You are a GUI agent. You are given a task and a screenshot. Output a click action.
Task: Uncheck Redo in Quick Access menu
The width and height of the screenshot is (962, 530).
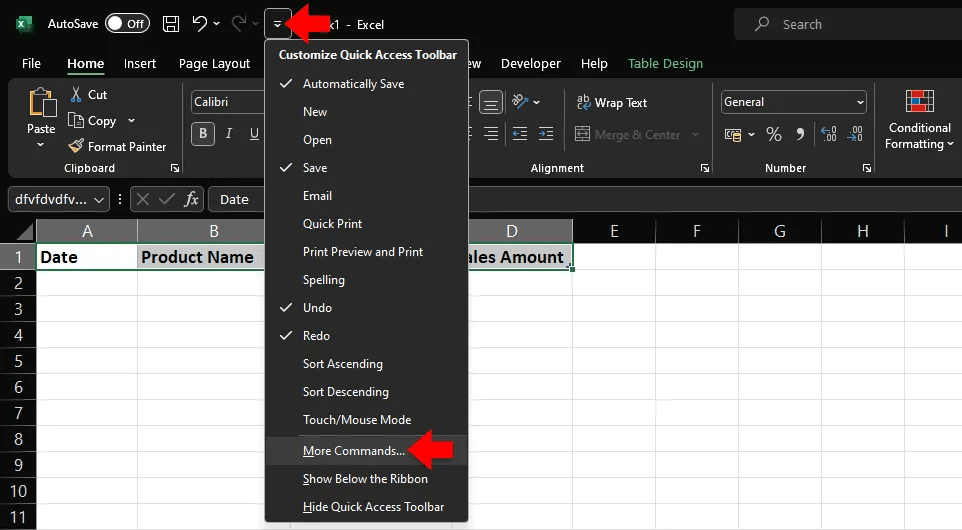click(366, 336)
